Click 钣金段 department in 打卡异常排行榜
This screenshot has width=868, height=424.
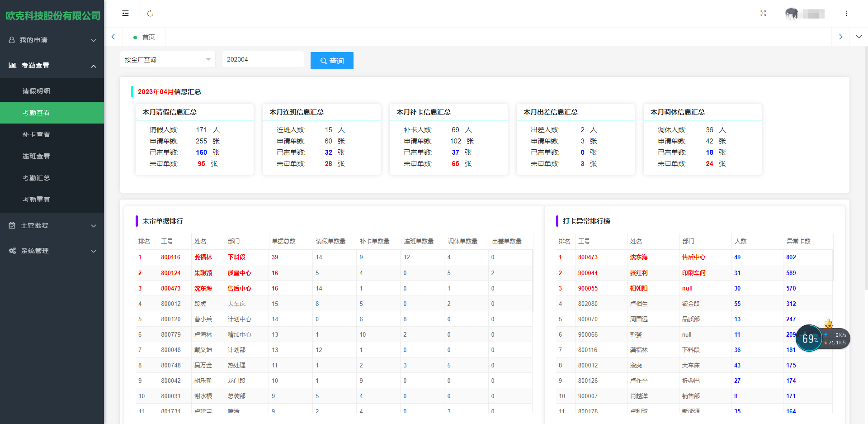pos(691,304)
